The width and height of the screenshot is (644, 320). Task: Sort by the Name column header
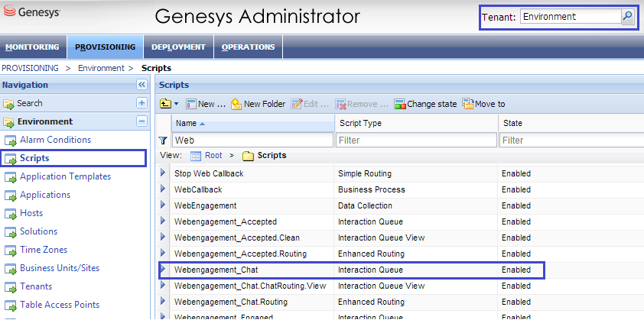pos(252,123)
